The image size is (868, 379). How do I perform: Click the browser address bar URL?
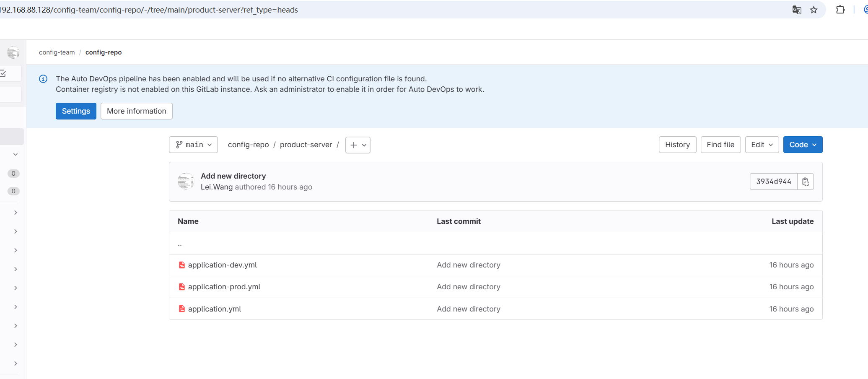point(149,10)
